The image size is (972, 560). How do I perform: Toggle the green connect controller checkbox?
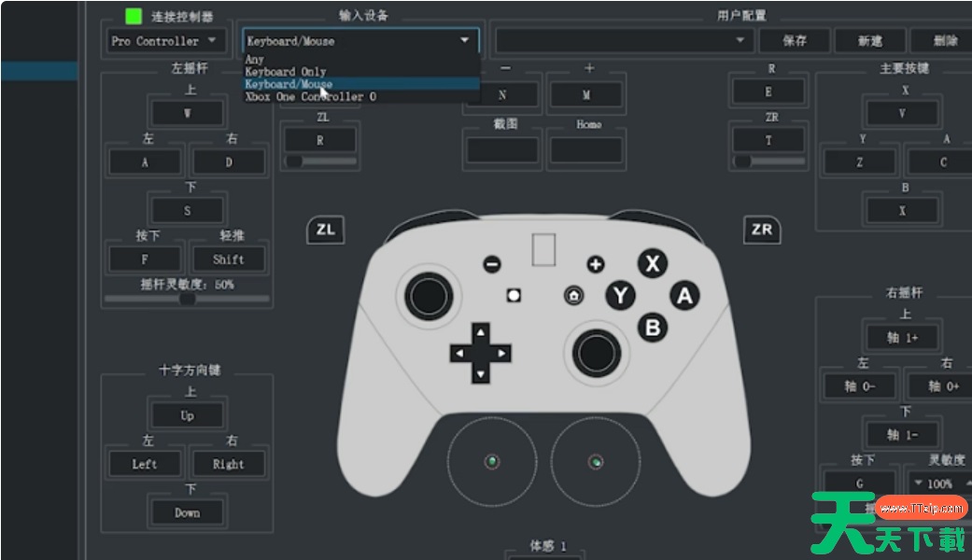(x=134, y=17)
